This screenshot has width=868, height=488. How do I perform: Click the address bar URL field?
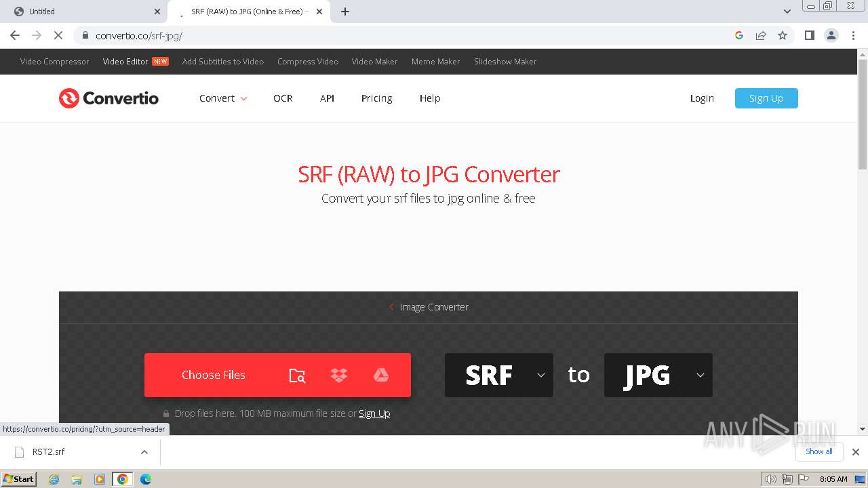[407, 35]
